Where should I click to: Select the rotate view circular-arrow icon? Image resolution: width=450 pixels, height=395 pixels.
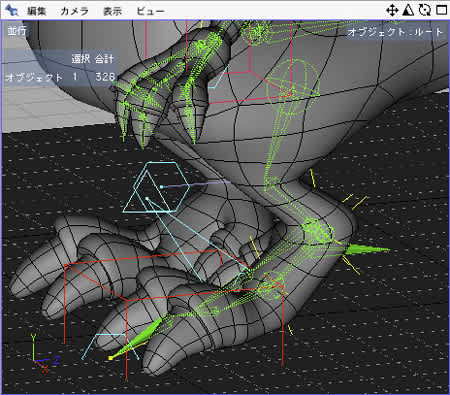pyautogui.click(x=425, y=10)
